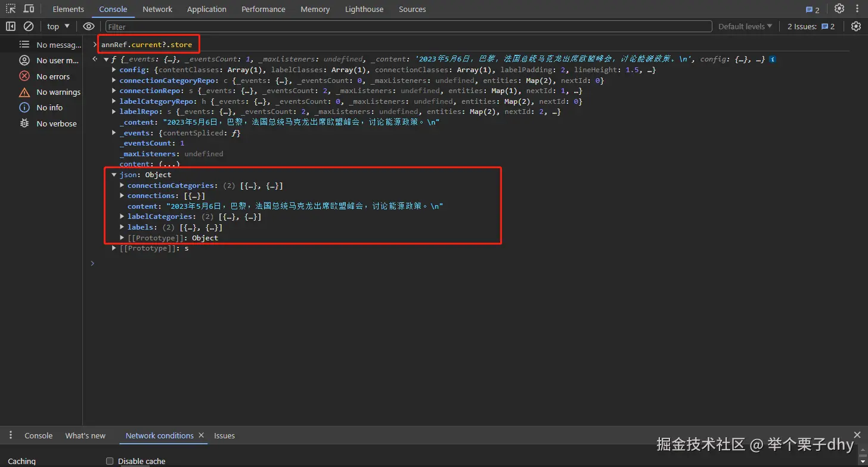Open DevTools settings gear in top bar

point(839,9)
